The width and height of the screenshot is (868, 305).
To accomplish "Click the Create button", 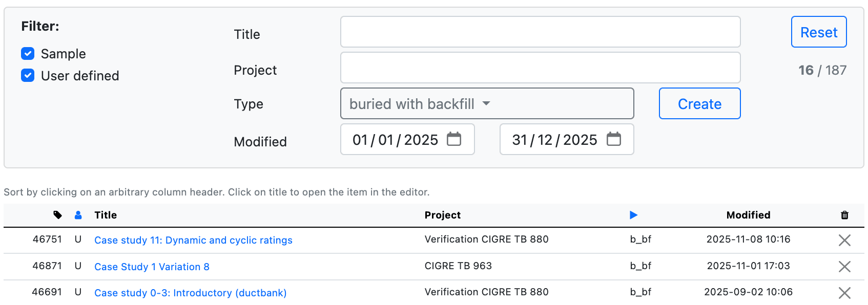I will click(699, 103).
